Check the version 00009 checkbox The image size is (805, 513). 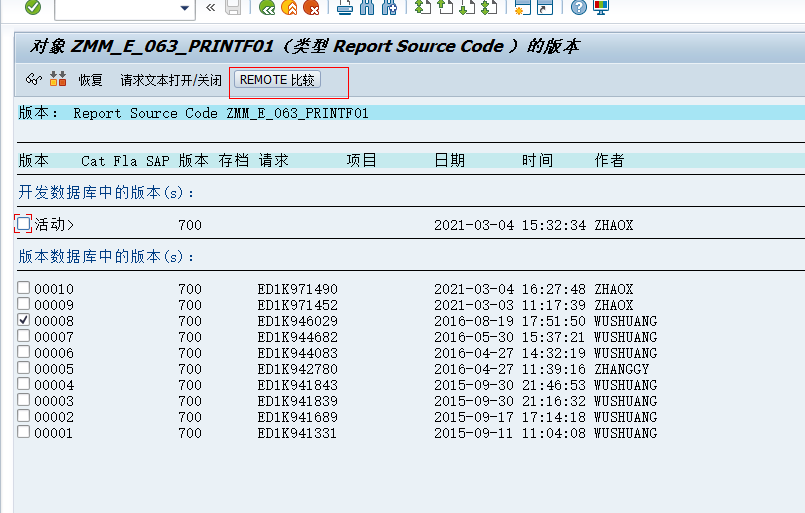coord(23,303)
